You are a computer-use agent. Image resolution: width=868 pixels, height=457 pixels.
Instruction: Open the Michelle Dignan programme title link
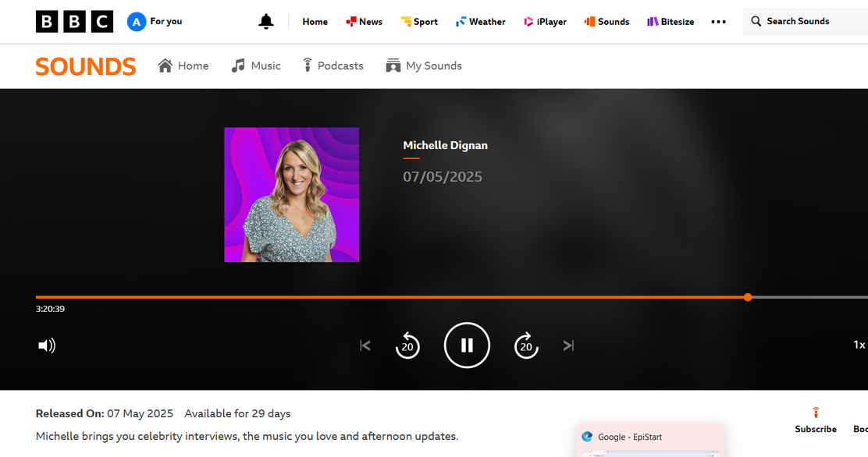coord(445,146)
